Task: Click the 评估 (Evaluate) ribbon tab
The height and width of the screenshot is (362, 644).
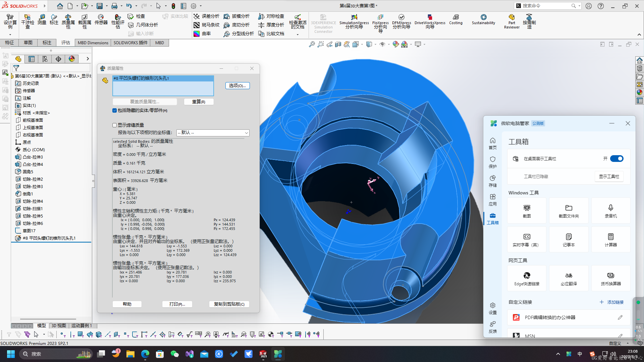Action: [65, 43]
